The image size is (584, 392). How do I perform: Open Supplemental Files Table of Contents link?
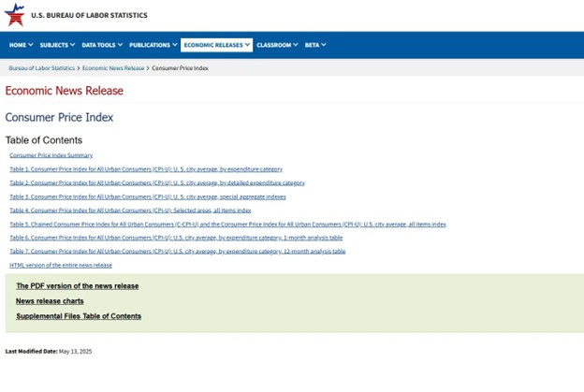[x=79, y=316]
